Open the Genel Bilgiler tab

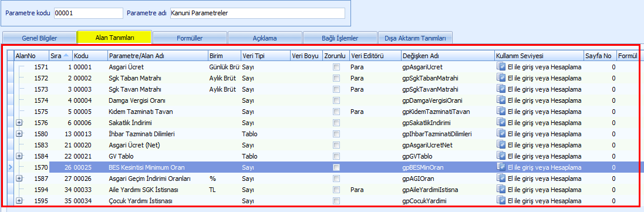39,38
